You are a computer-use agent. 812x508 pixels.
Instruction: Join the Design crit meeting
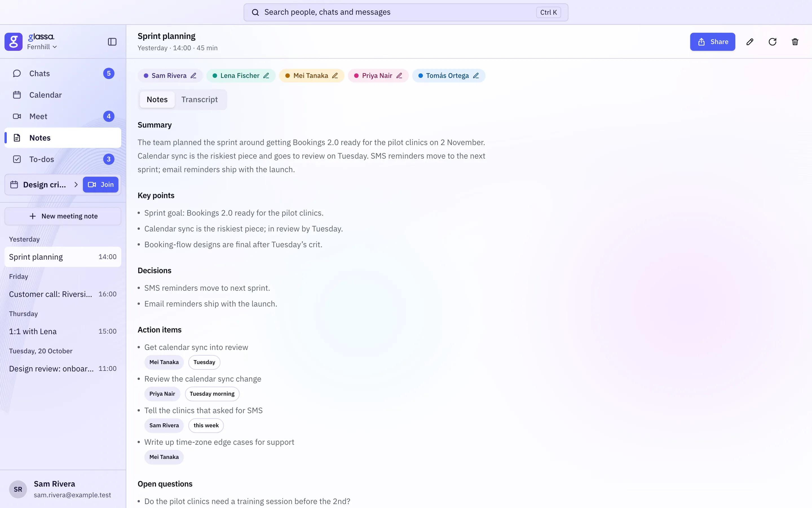click(x=101, y=185)
